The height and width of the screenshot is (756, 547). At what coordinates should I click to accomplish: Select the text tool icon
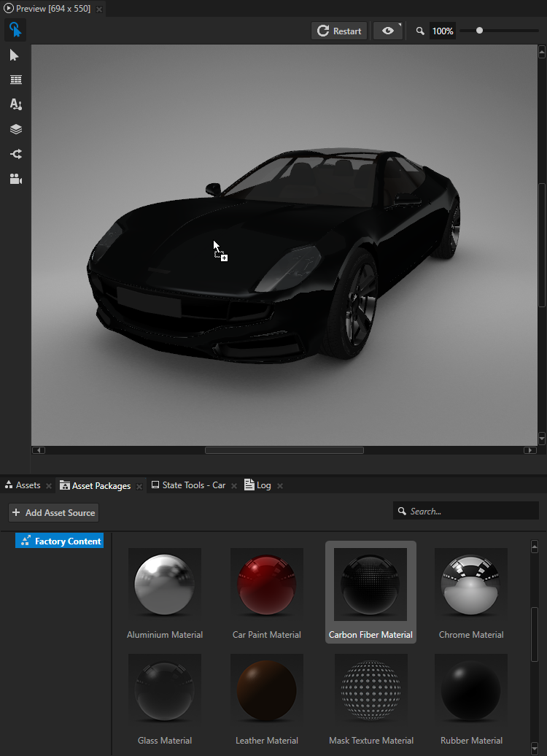(16, 104)
